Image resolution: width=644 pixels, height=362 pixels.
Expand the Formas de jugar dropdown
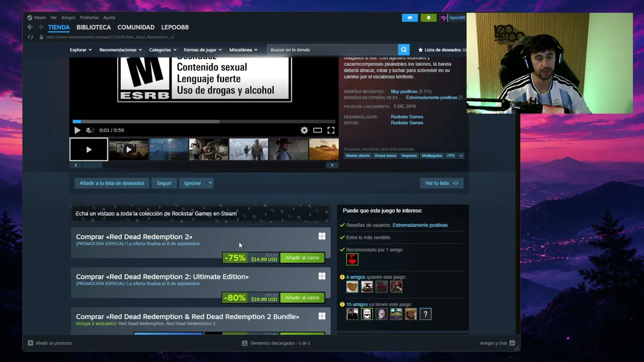click(203, 50)
